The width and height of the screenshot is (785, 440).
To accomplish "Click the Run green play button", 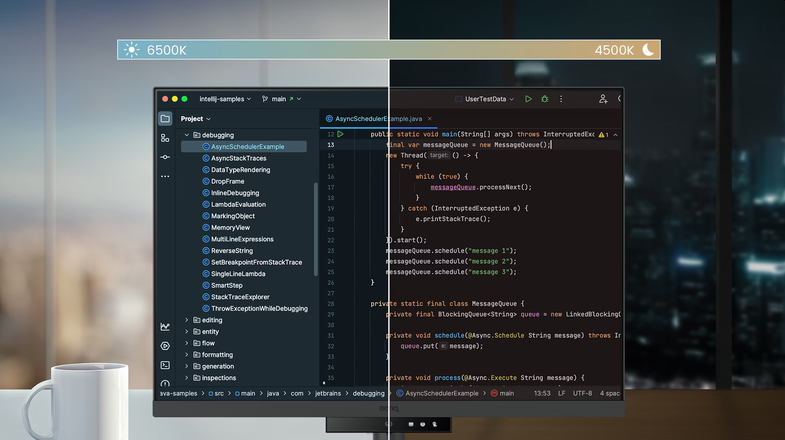I will point(528,99).
